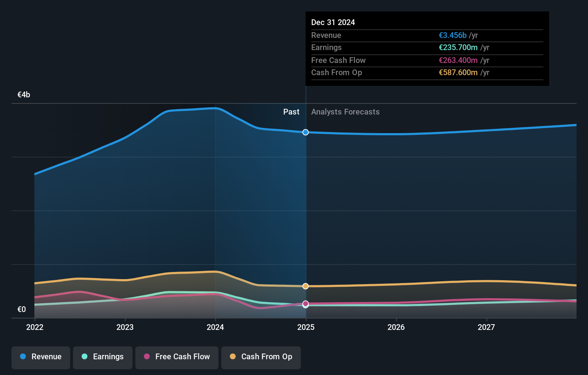Viewport: 588px width, 375px height.
Task: Click the Revenue data point marker at 2025
Action: 305,132
